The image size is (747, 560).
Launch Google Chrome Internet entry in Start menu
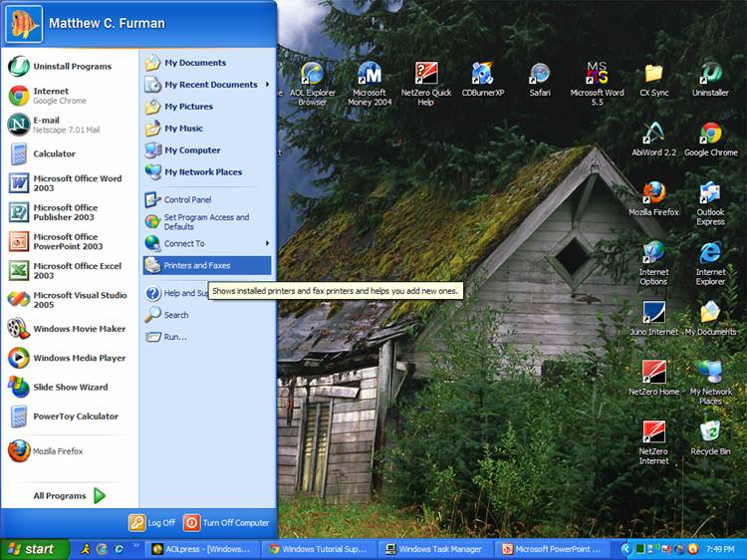tap(69, 96)
